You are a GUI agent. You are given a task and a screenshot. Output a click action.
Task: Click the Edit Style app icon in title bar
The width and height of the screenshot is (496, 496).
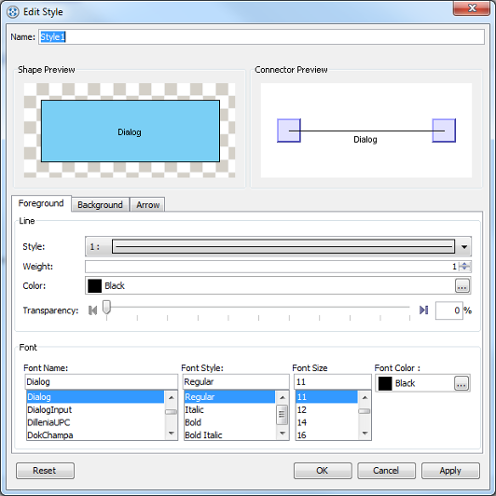click(x=12, y=12)
